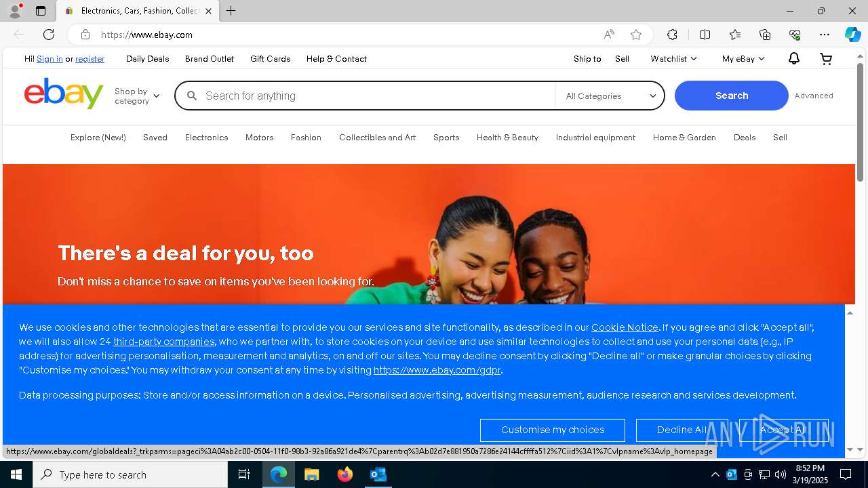Open the Motors category
Image resolution: width=868 pixels, height=488 pixels.
259,138
